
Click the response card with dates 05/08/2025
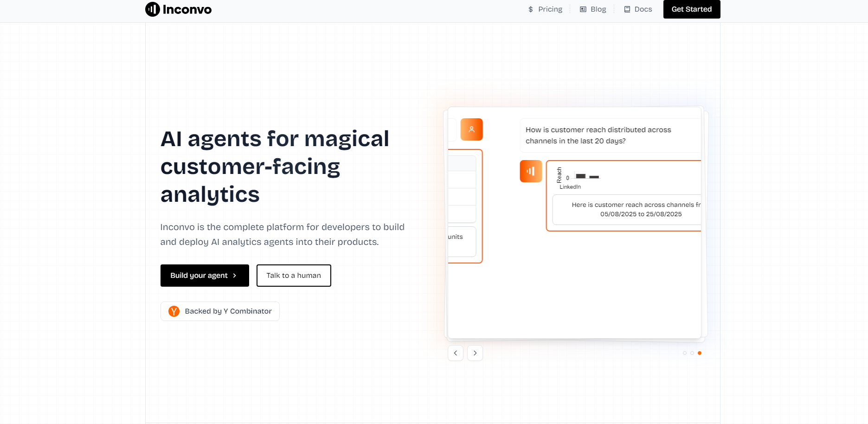[x=626, y=210]
